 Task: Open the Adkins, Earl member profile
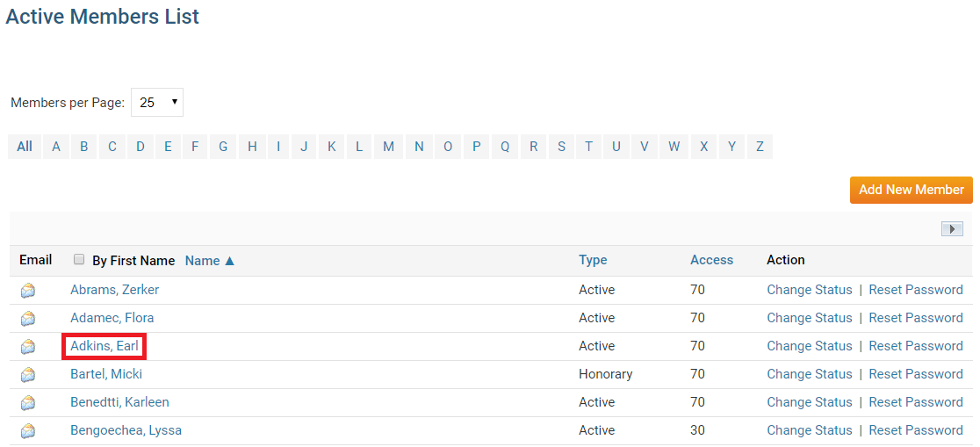(104, 346)
